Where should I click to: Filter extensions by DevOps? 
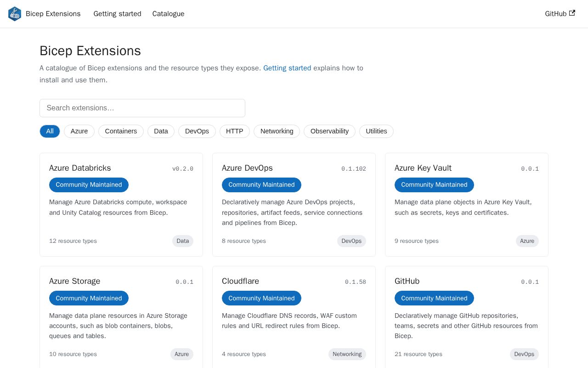(x=197, y=131)
